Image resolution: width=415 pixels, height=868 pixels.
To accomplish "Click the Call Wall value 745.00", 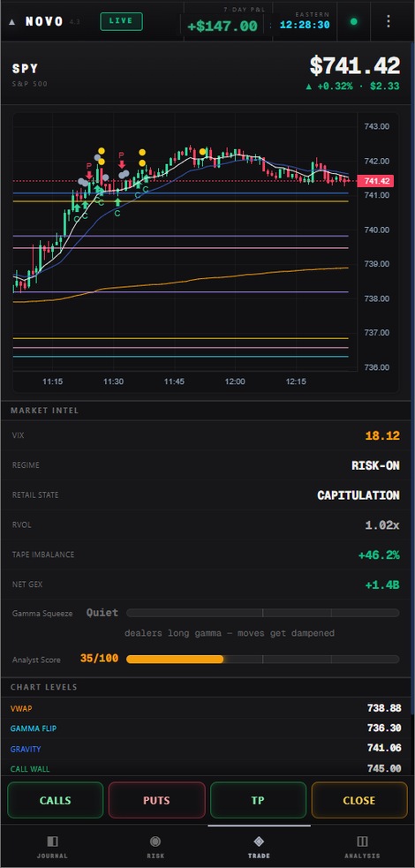I will tap(384, 768).
